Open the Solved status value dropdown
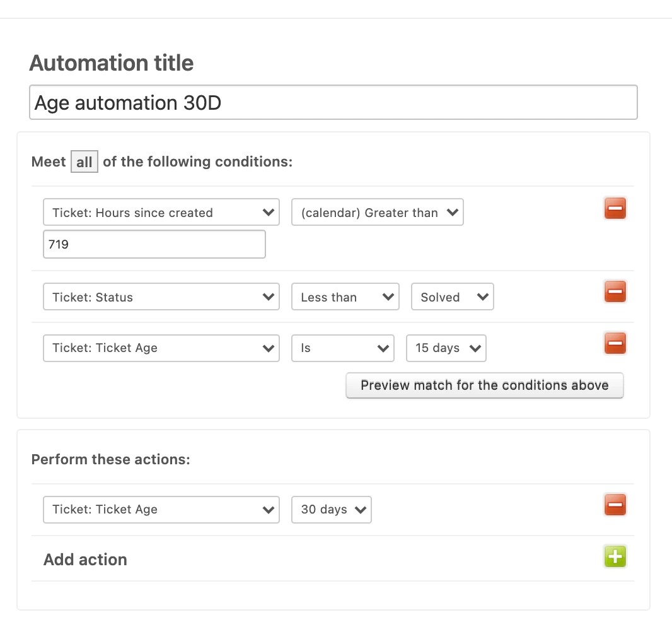This screenshot has width=672, height=622. pyautogui.click(x=452, y=297)
